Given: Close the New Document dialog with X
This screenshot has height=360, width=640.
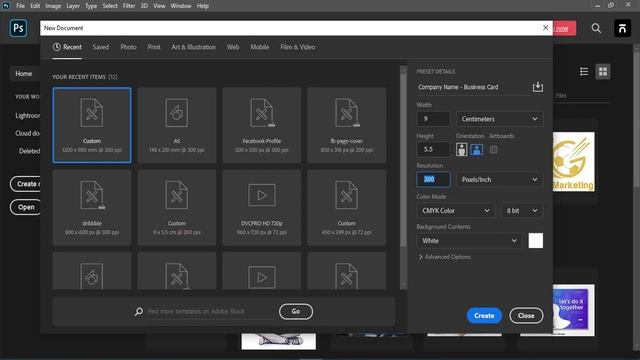Looking at the screenshot, I should 545,28.
